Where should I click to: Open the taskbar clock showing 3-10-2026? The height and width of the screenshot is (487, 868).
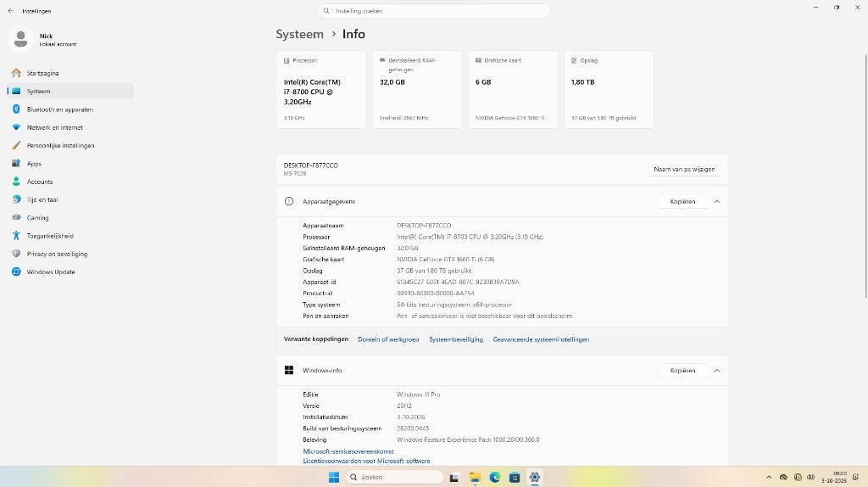tap(834, 477)
